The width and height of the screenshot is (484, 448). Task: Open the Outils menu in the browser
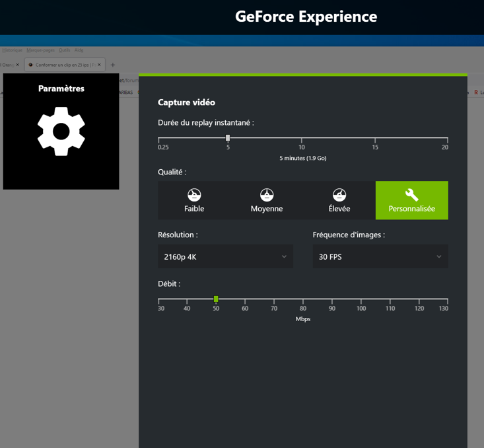[x=65, y=50]
